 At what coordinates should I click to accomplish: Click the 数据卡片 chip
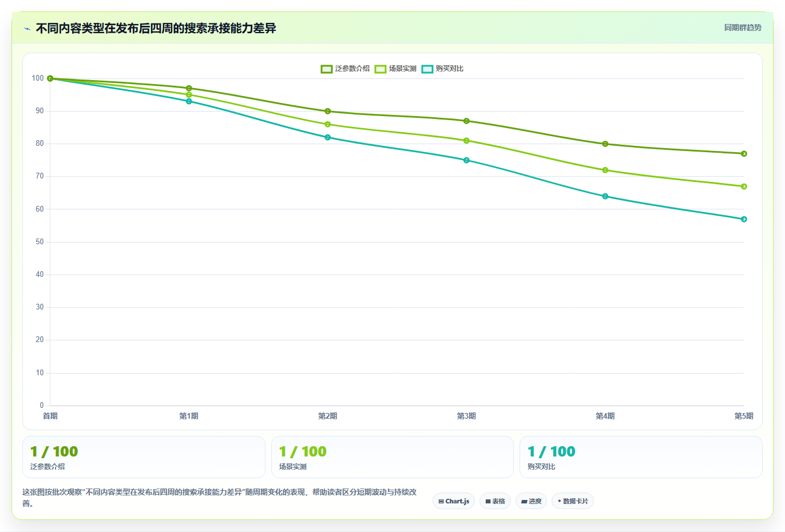tap(572, 501)
